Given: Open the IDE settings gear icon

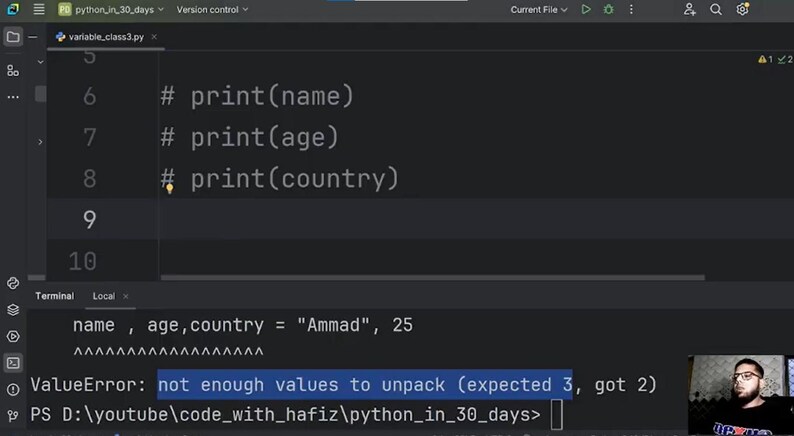Looking at the screenshot, I should (742, 9).
